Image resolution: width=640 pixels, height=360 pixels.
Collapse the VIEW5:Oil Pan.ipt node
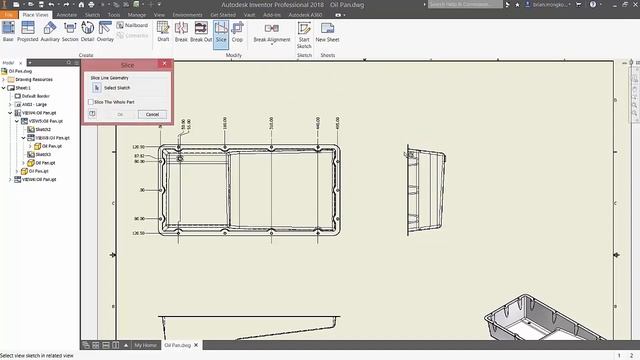(x=17, y=121)
